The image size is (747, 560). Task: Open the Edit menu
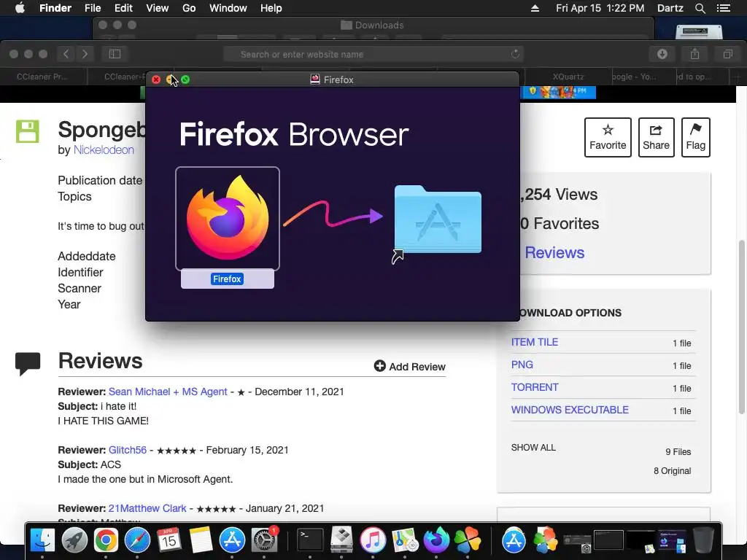[x=123, y=8]
